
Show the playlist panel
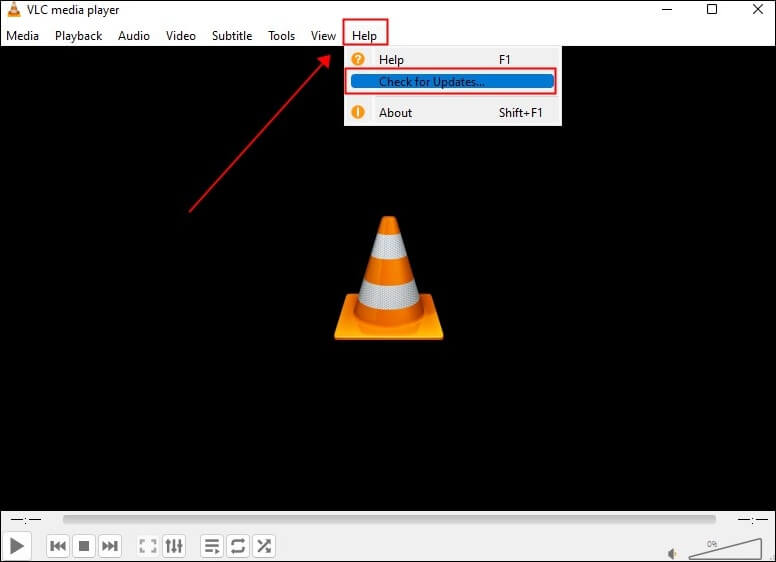212,546
